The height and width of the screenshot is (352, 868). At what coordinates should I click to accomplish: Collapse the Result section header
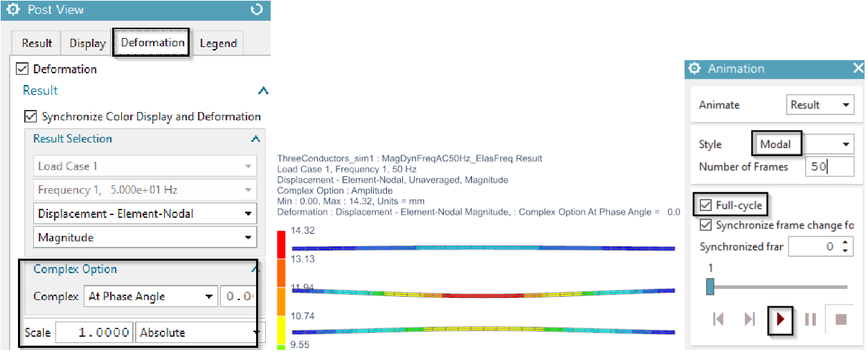tap(262, 91)
